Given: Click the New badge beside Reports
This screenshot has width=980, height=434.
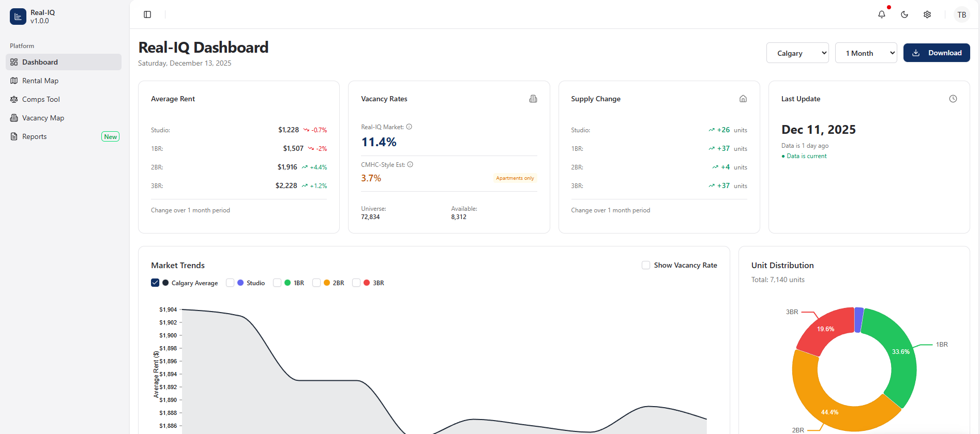Looking at the screenshot, I should (111, 136).
